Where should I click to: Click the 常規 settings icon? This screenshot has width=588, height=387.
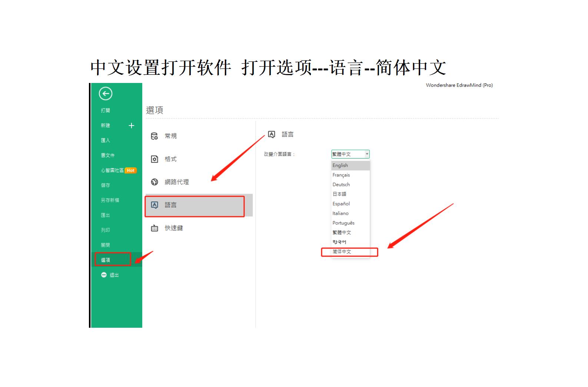(155, 136)
